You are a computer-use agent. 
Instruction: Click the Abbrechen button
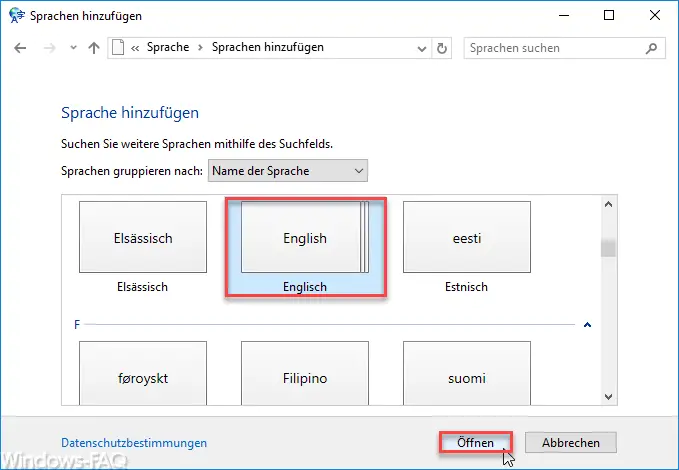pos(571,443)
